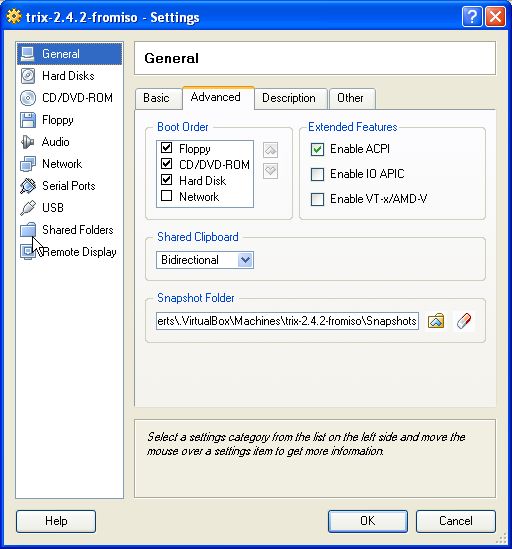Browse for snapshot folder via folder icon
The image size is (512, 549).
click(436, 321)
